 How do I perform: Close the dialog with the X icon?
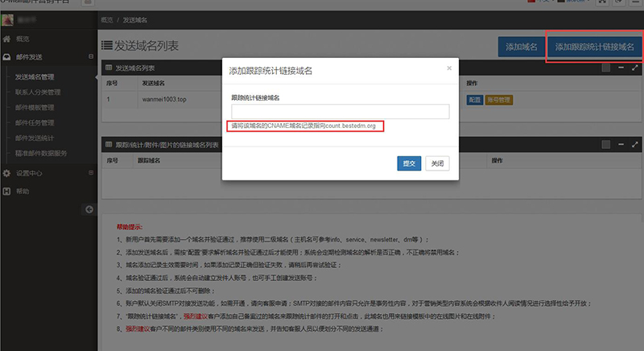click(x=449, y=68)
